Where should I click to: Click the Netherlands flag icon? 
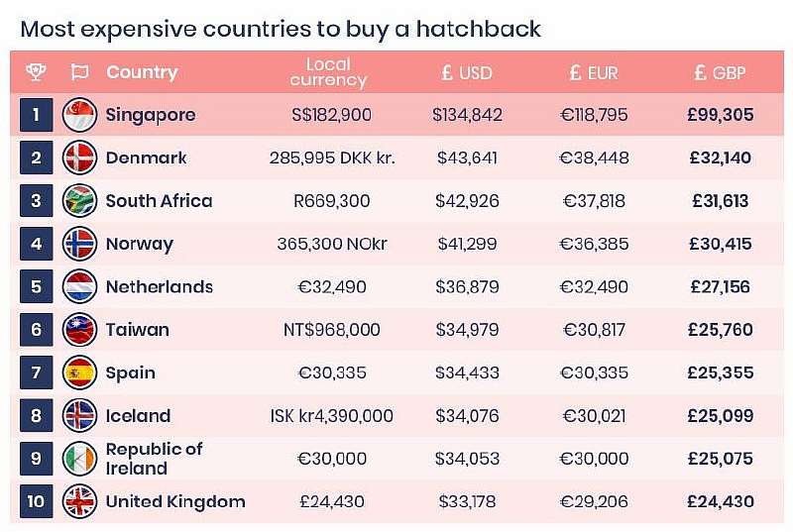click(x=79, y=287)
